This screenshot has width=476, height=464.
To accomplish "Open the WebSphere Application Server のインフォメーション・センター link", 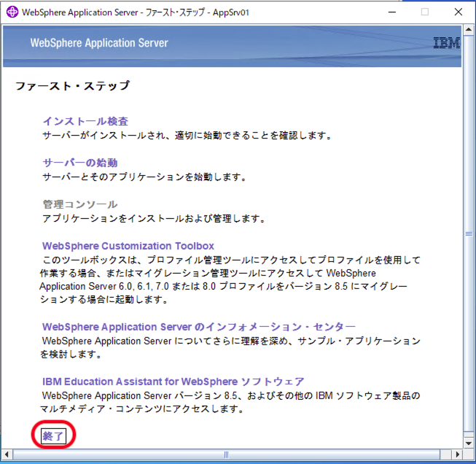I will [199, 327].
